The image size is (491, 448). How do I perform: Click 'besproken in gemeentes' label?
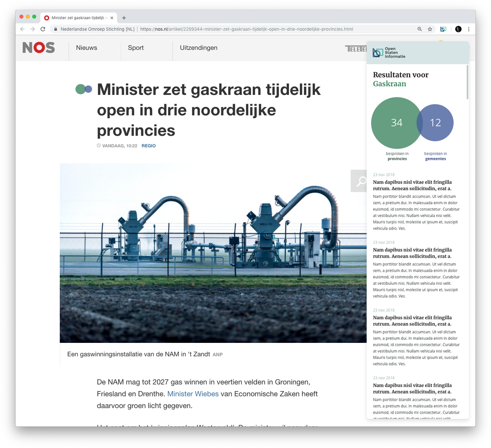(435, 156)
